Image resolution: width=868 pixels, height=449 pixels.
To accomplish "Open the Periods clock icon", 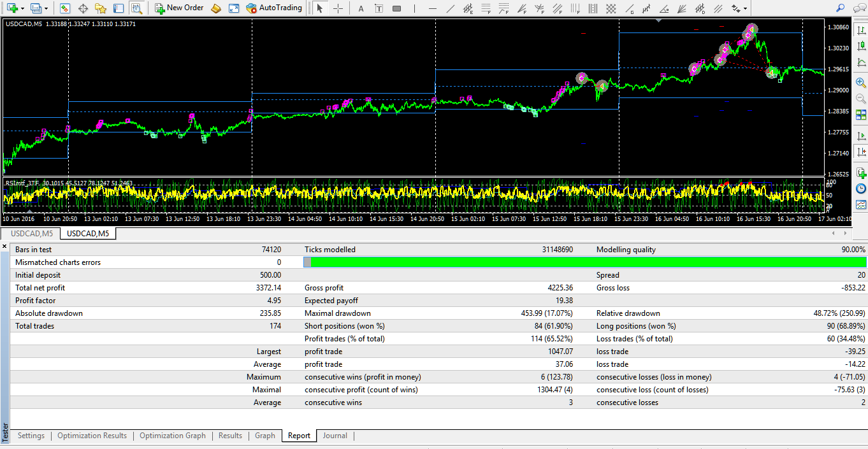I will point(861,189).
